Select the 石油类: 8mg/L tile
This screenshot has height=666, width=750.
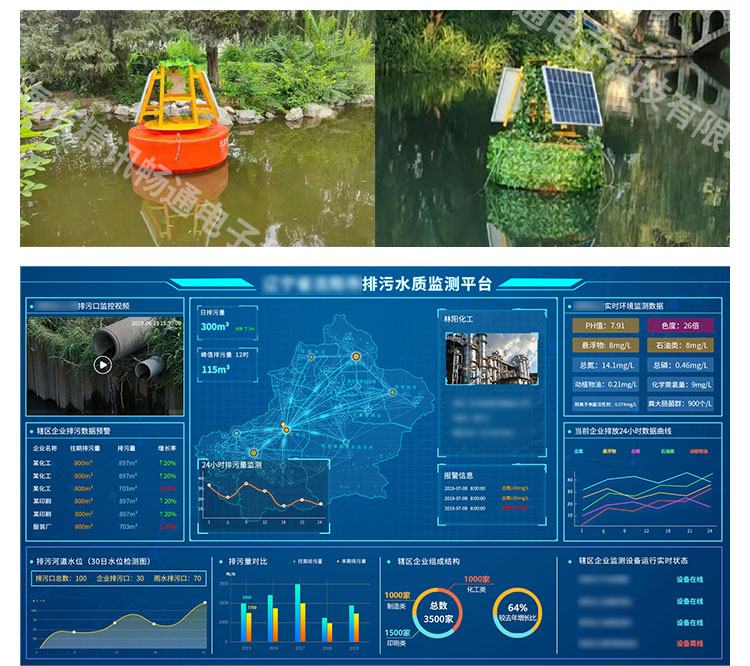[680, 345]
